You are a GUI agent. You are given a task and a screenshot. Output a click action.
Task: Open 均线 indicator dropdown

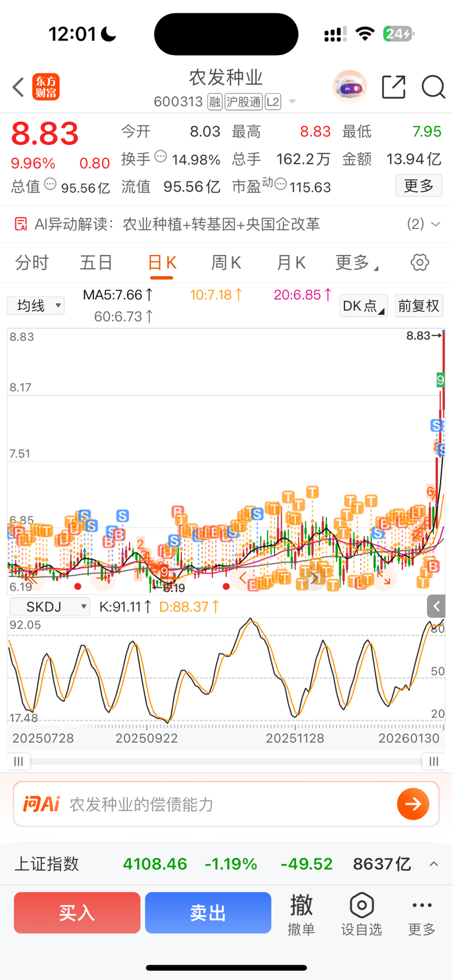36,305
